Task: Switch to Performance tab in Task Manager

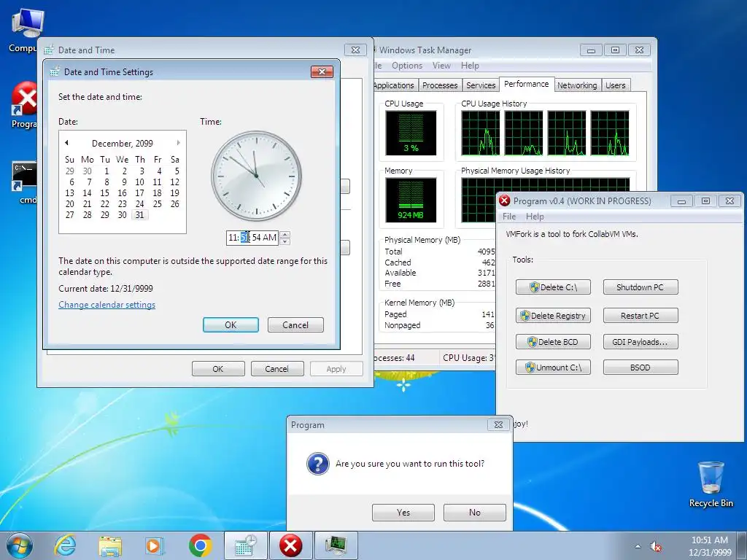Action: point(527,84)
